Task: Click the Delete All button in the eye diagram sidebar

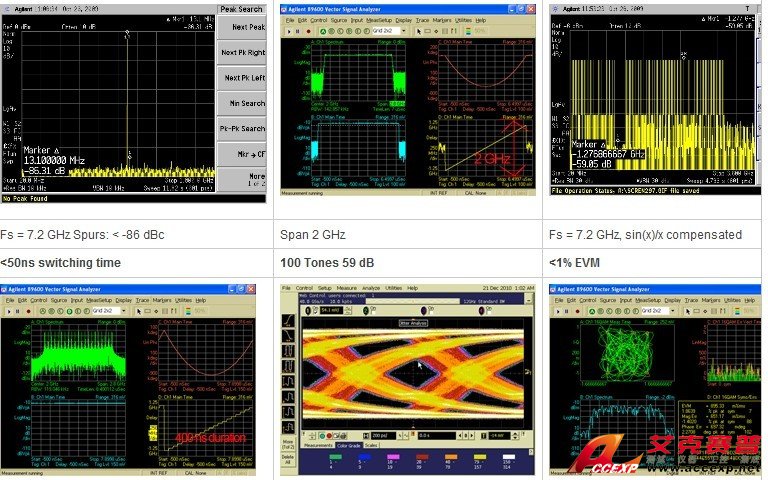Action: click(288, 459)
